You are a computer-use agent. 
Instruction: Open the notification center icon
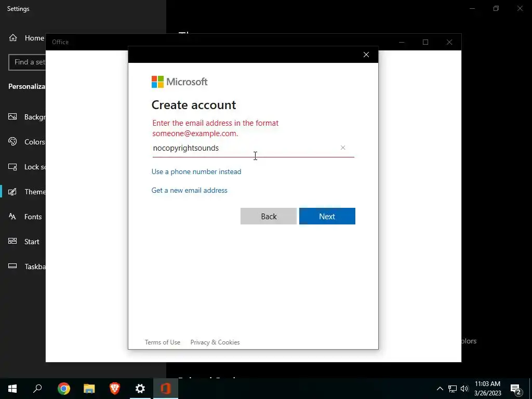pyautogui.click(x=516, y=389)
